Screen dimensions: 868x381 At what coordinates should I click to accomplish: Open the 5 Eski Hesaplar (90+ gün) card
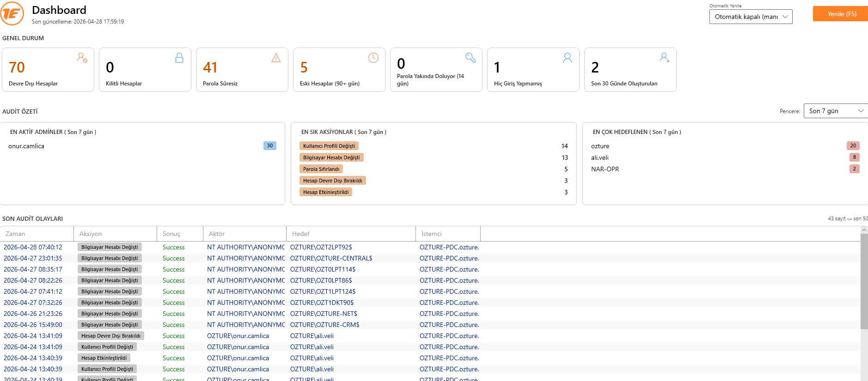[x=339, y=70]
